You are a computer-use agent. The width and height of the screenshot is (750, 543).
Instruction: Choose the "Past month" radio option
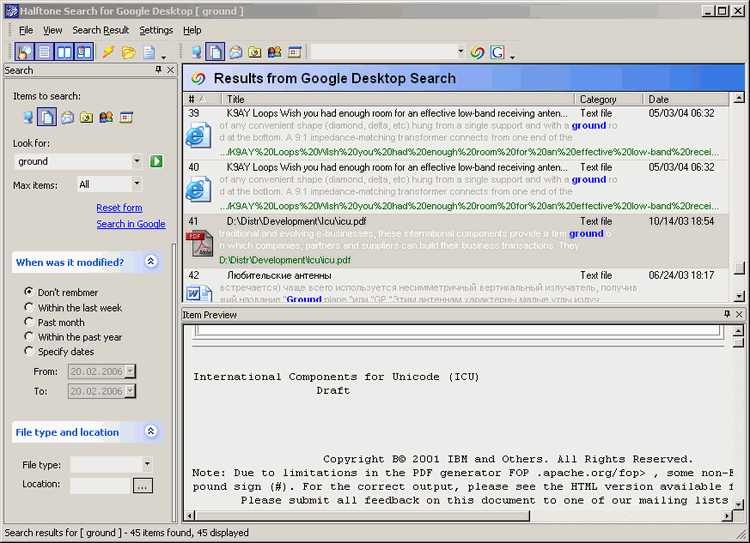29,322
